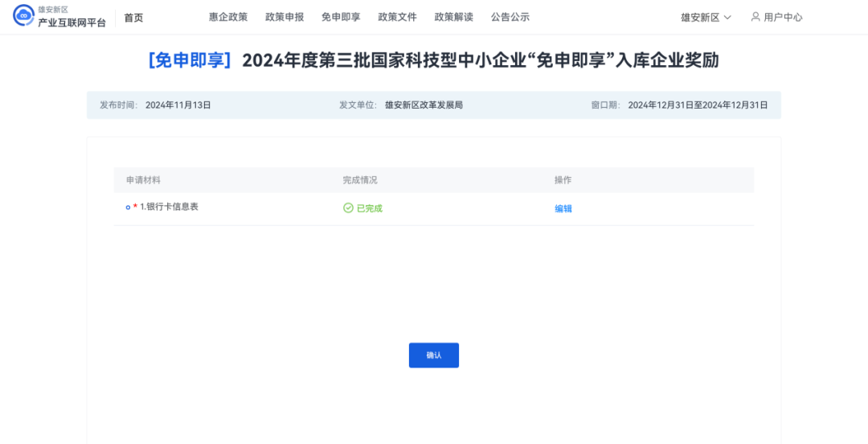This screenshot has height=444, width=868.
Task: Select the 1.银行卡信息表 material row label
Action: 169,207
